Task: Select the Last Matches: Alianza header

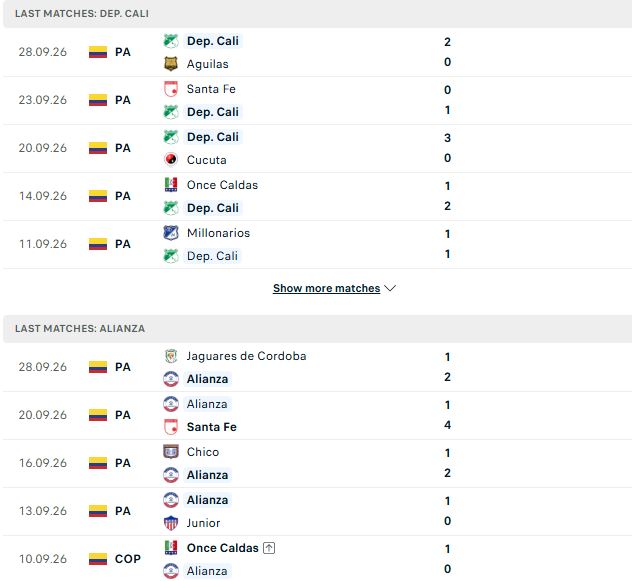Action: click(x=80, y=328)
